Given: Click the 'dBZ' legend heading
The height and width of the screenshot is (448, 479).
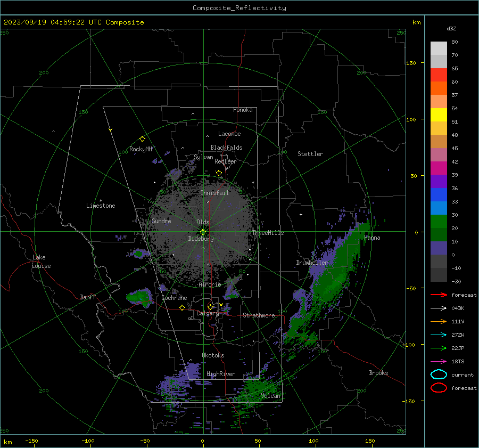Looking at the screenshot, I should click(451, 28).
